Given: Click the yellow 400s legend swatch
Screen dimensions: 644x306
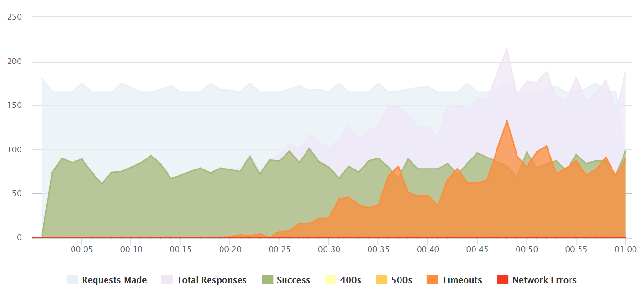Looking at the screenshot, I should pos(330,280).
